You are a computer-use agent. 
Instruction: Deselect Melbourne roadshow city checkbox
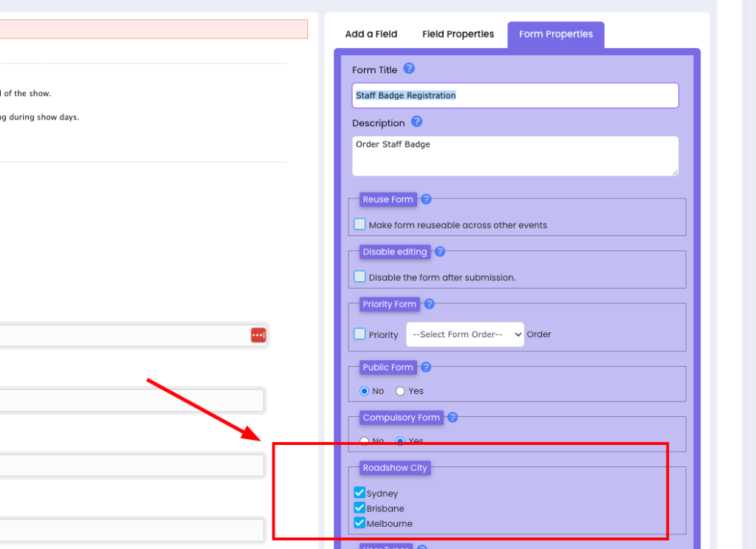pos(360,523)
